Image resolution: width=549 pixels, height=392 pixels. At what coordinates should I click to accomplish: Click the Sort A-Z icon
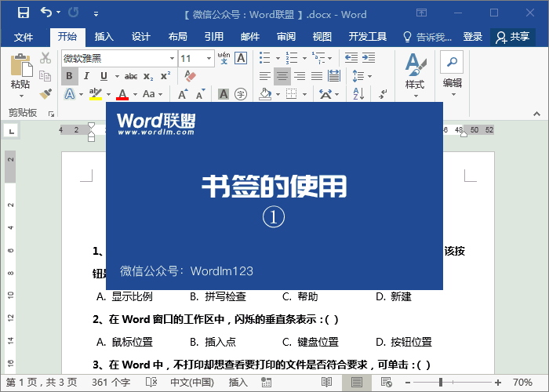358,94
